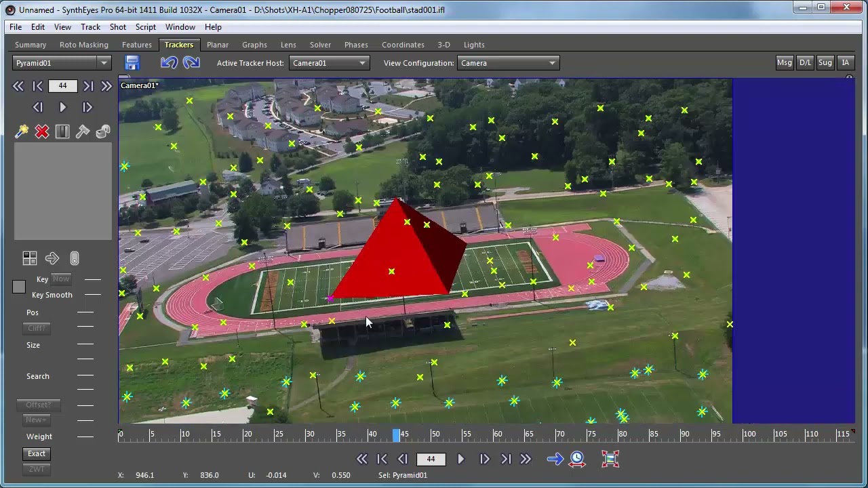The image size is (868, 488).
Task: Switch to the Phases tab
Action: (x=356, y=45)
